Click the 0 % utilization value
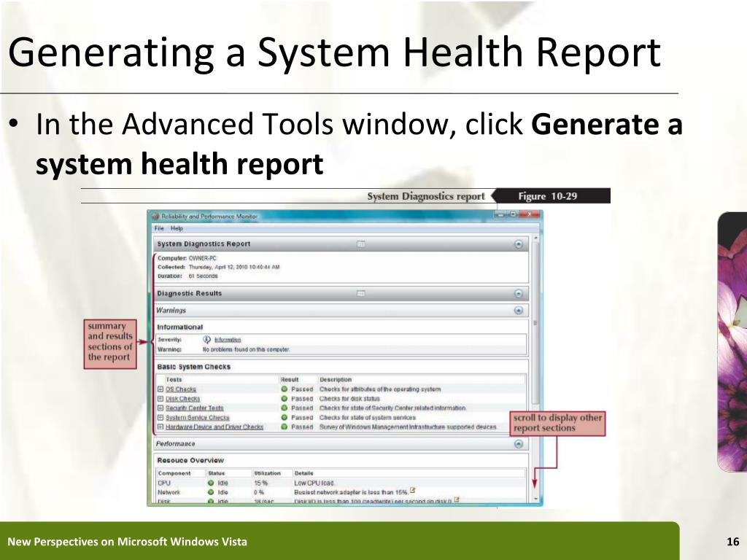The height and width of the screenshot is (560, 747). tap(259, 492)
